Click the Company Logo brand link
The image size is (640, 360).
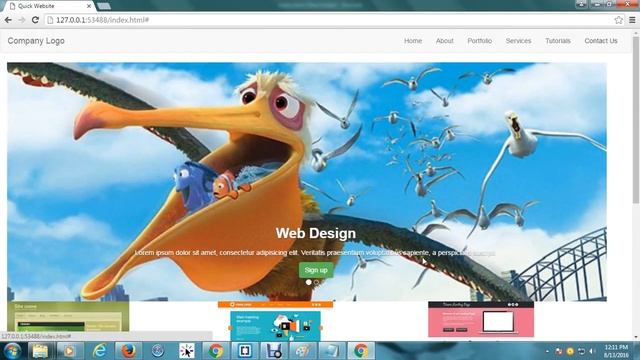36,41
